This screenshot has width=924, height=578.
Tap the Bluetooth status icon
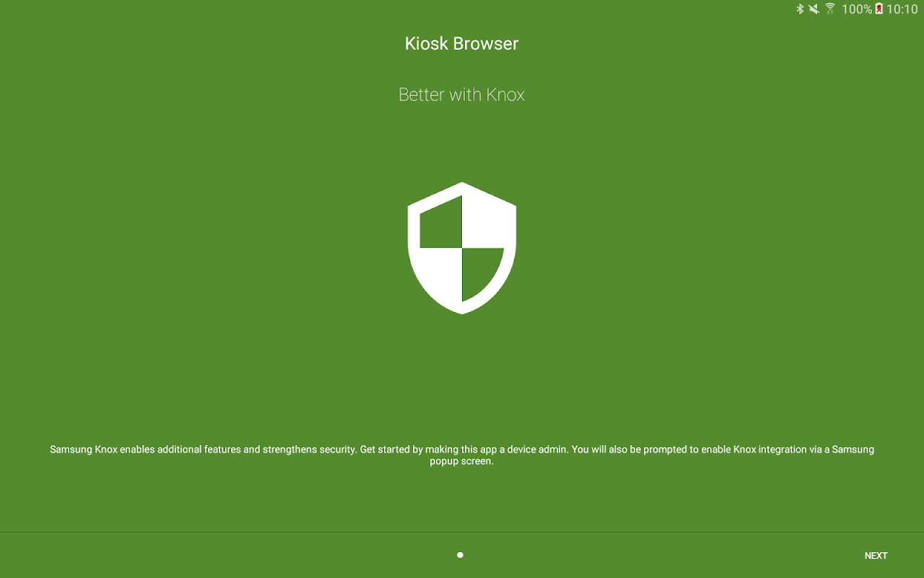pos(800,9)
